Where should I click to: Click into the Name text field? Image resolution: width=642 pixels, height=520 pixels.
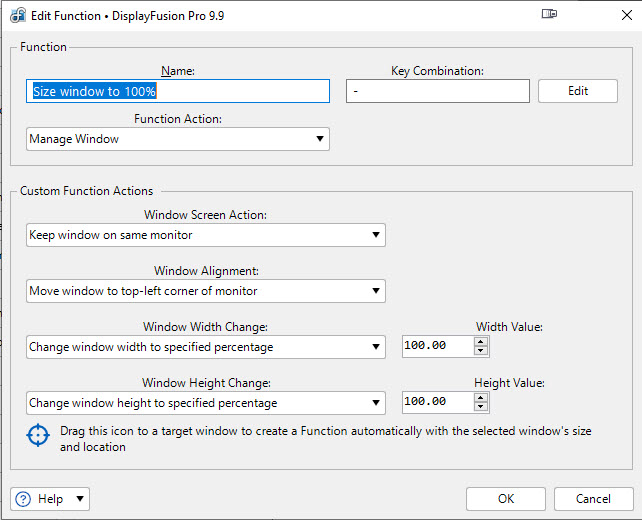(178, 91)
